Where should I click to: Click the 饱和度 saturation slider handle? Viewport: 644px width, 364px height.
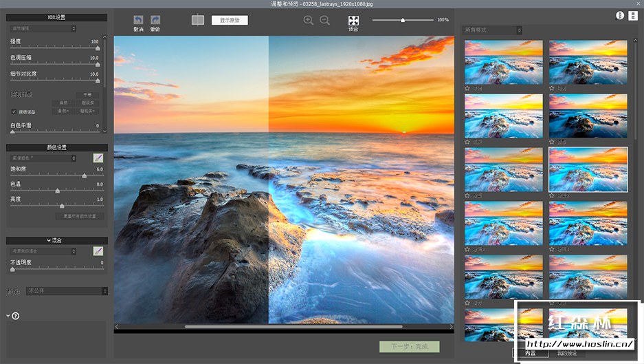[85, 176]
